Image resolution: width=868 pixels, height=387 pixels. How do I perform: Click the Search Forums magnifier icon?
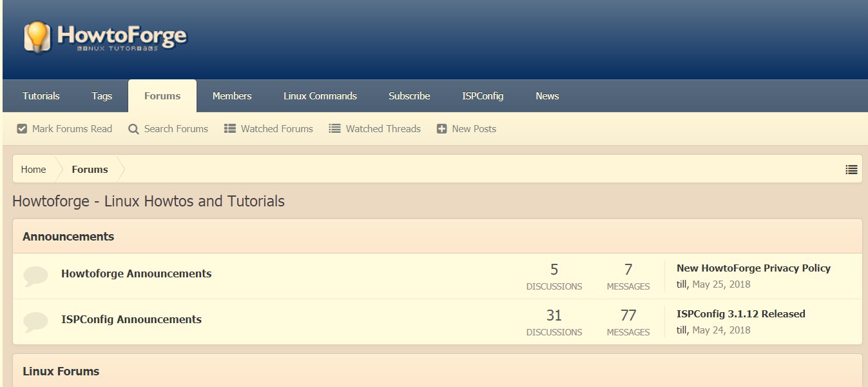point(133,129)
